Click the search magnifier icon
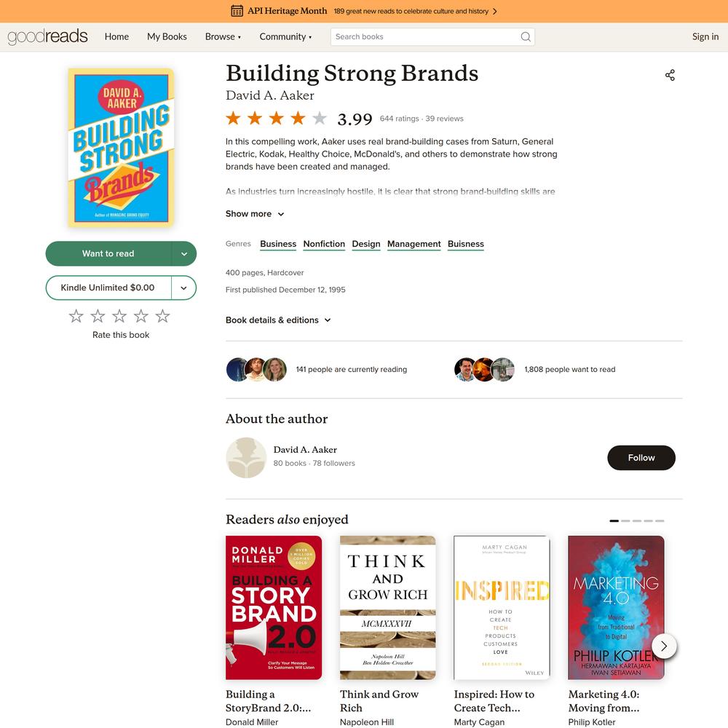 (x=525, y=36)
